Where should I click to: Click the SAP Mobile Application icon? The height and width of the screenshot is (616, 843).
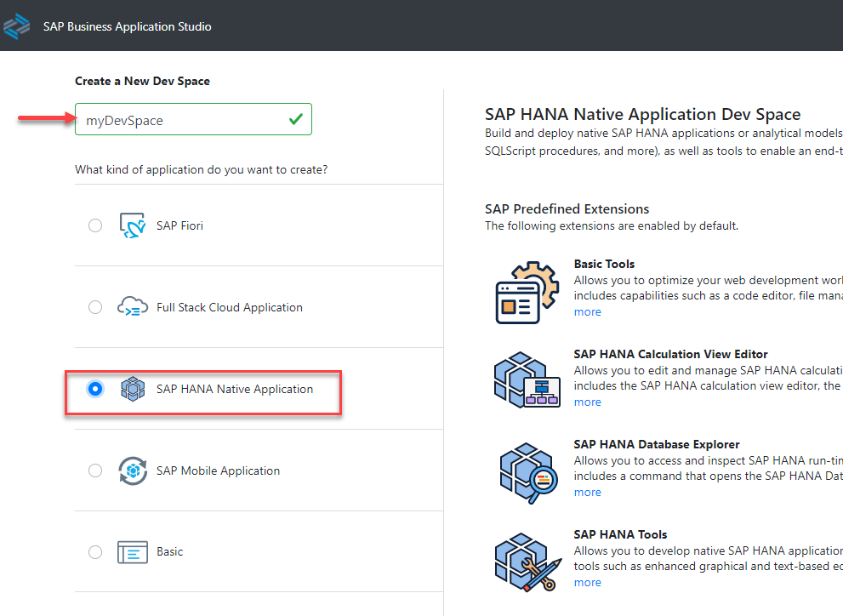(x=133, y=471)
